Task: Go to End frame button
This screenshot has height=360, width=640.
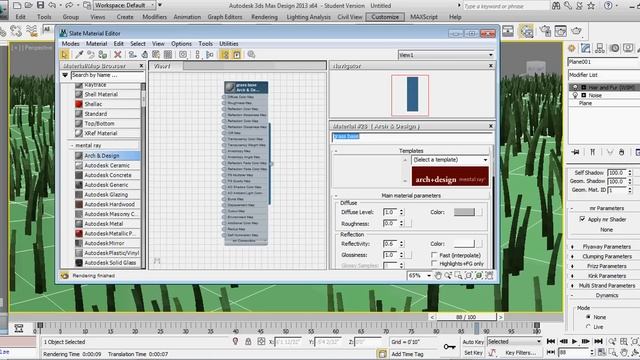Action: [x=598, y=341]
